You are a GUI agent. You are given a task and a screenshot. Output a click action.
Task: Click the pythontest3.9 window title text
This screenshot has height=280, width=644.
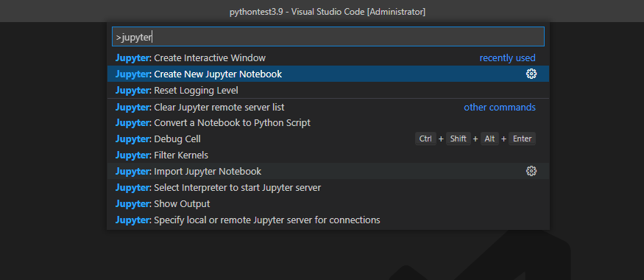[328, 12]
